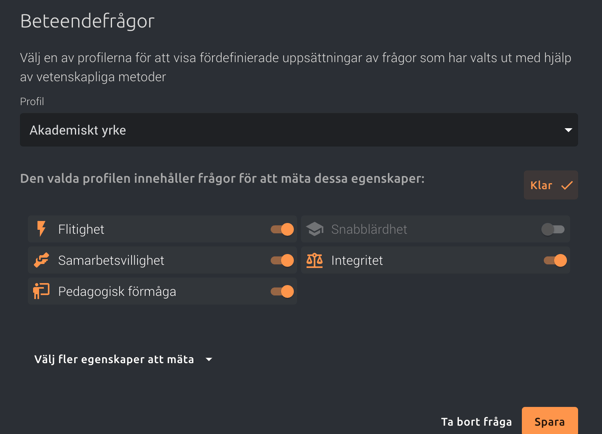
Task: Click the graduation cap Snabblärdhet icon
Action: point(315,229)
